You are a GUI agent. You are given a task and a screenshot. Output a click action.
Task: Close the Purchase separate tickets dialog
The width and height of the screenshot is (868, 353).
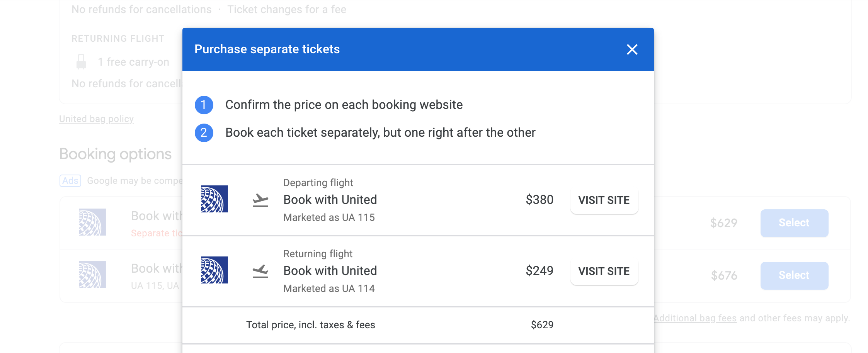pyautogui.click(x=632, y=49)
